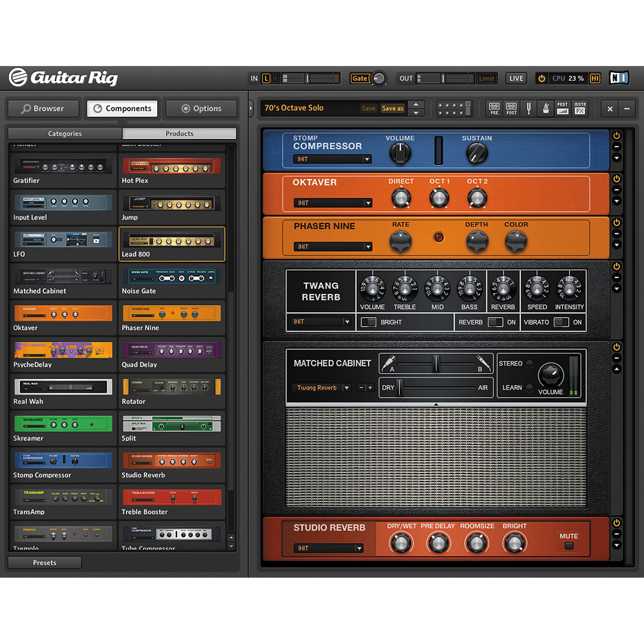
Task: Open the Presets panel
Action: 44,562
